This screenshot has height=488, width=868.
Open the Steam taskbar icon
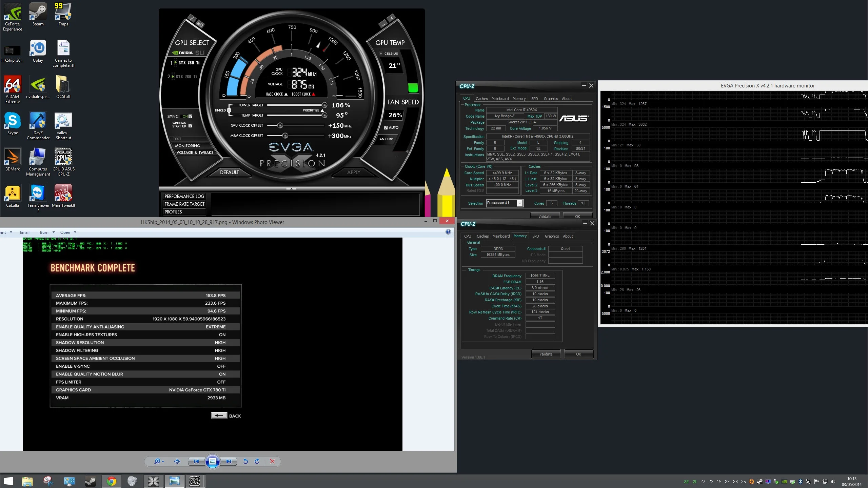pyautogui.click(x=90, y=481)
